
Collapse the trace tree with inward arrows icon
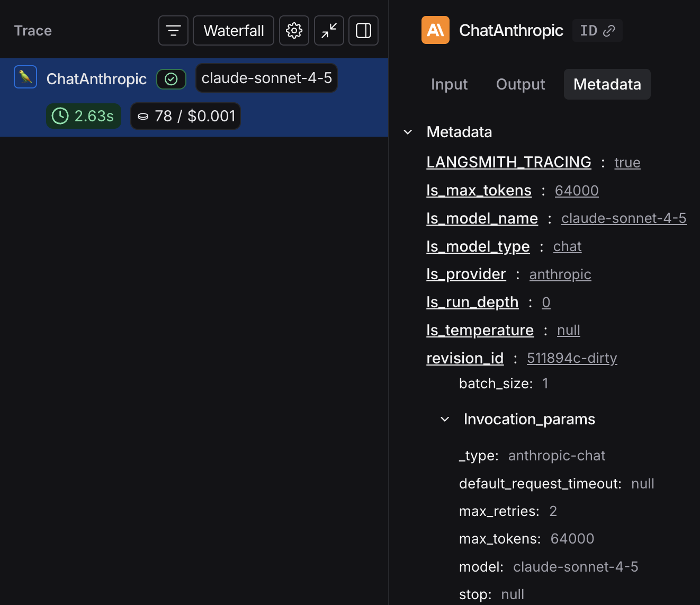tap(329, 30)
